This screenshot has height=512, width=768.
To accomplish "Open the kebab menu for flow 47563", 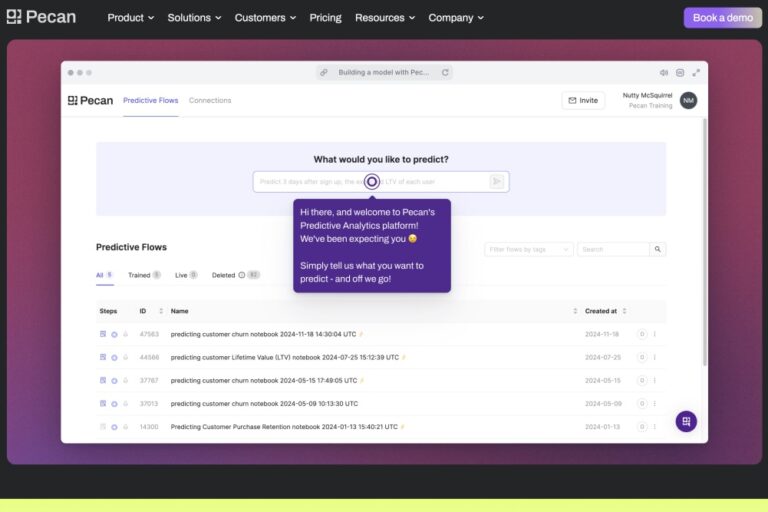I will coord(654,334).
